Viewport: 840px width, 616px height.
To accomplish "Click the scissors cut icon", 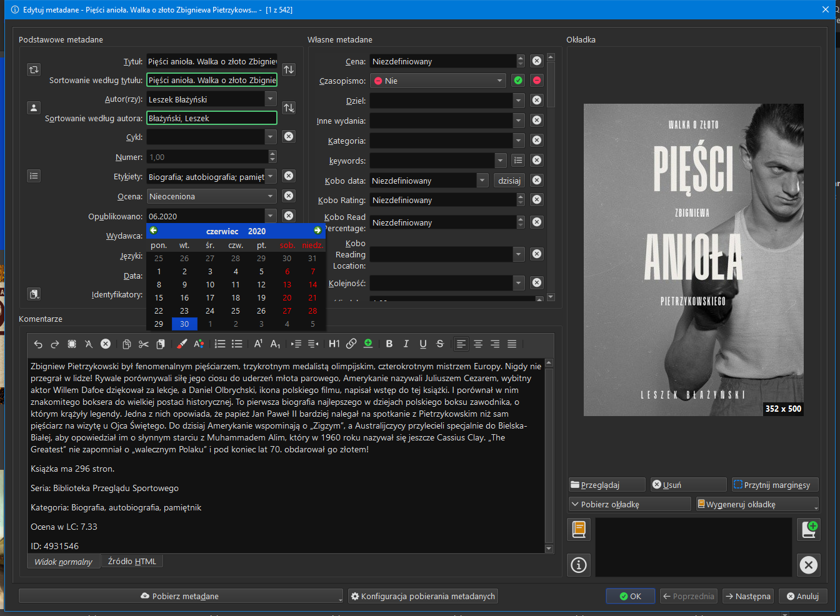I will coord(143,344).
